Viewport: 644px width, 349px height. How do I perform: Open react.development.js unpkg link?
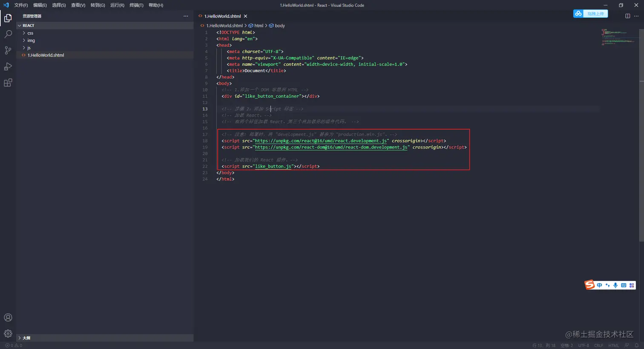pyautogui.click(x=321, y=141)
